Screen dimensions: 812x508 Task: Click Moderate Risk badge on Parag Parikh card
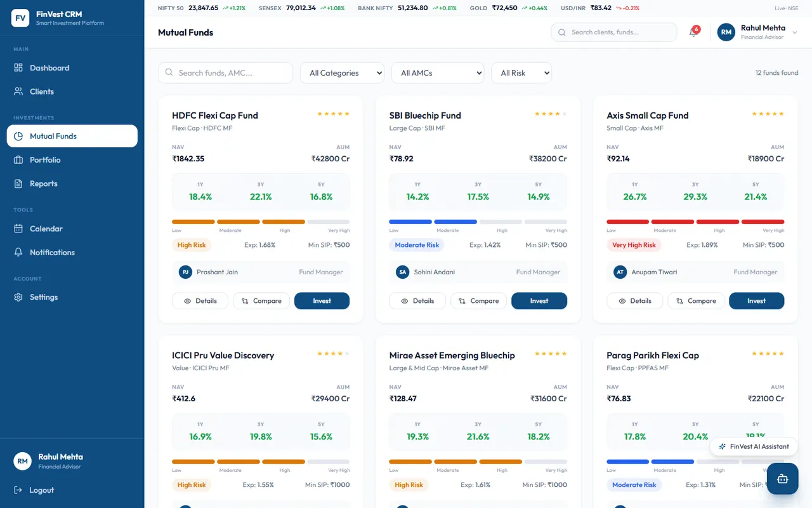(x=634, y=485)
